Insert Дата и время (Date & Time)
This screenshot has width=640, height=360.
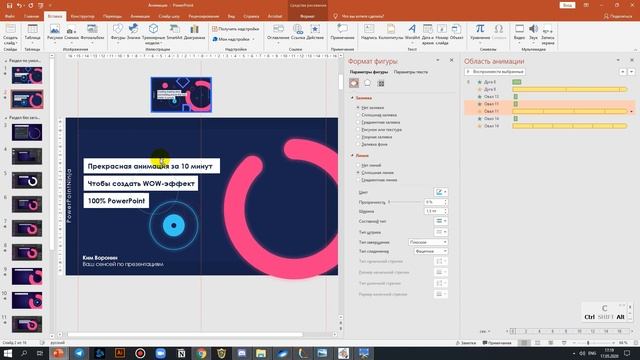428,34
